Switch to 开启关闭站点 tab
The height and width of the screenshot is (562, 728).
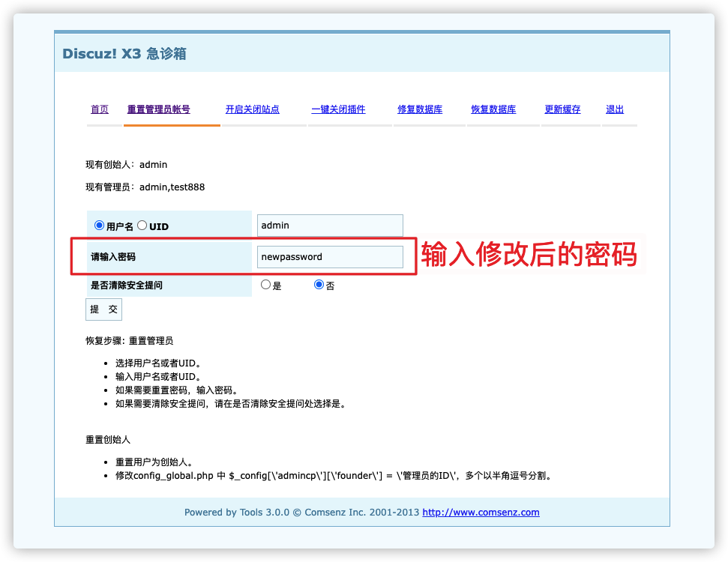tap(253, 109)
